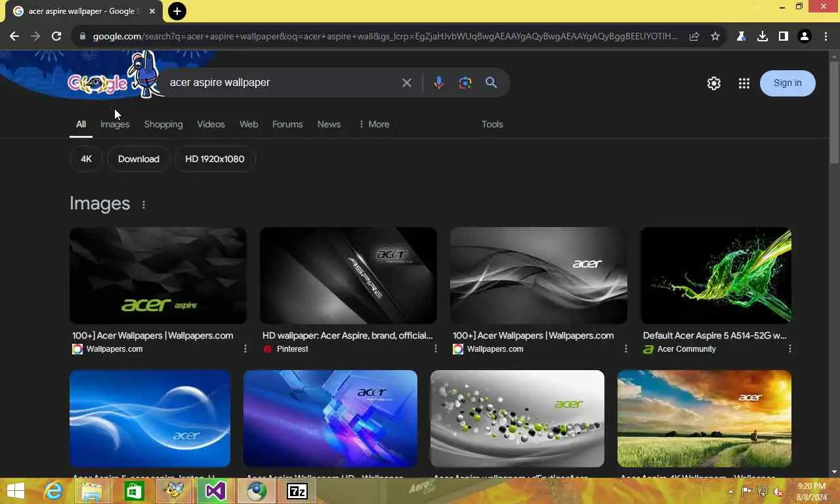
Task: Click the Sign in button
Action: point(787,83)
